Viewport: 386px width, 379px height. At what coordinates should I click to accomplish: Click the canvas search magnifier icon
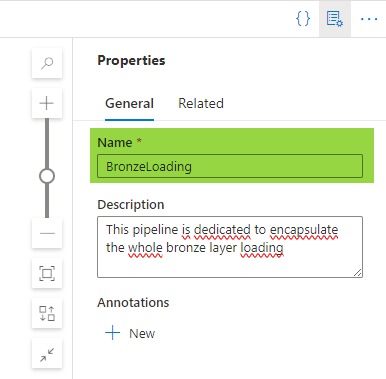47,63
